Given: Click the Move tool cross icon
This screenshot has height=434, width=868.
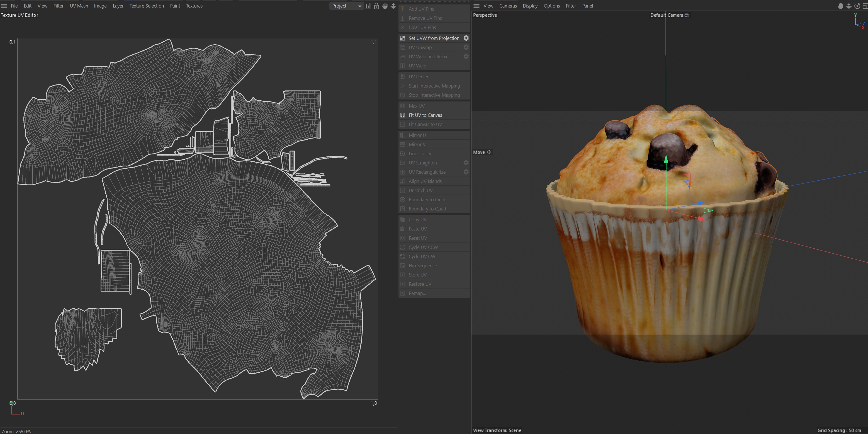Looking at the screenshot, I should pyautogui.click(x=489, y=152).
